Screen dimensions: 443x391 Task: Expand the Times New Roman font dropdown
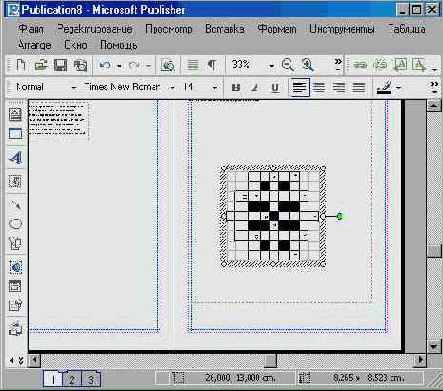172,88
